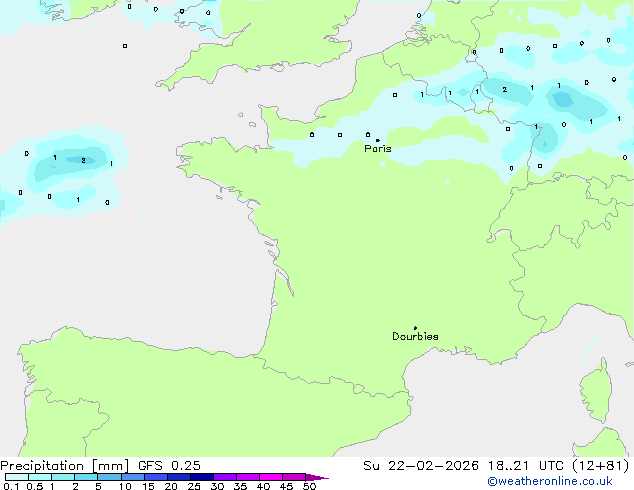Screen dimensions: 634x490
Task: Click the purple arrow tip above 50
Action: point(317,477)
